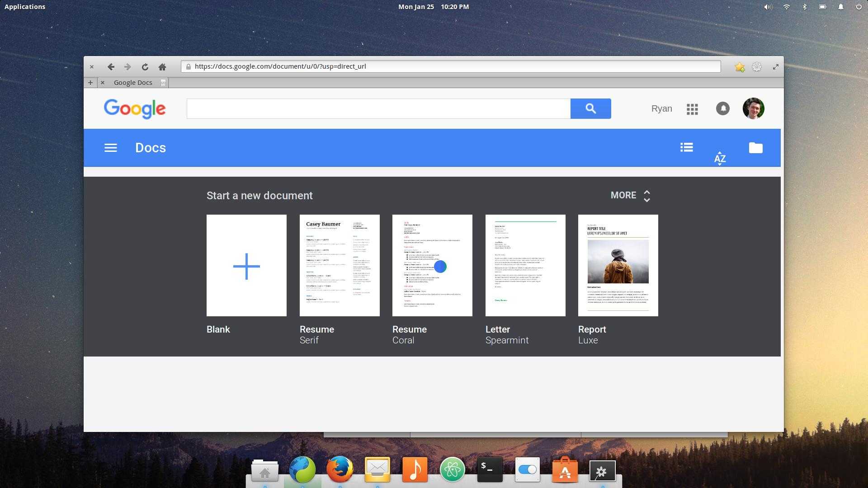Open the Ryan account avatar menu

click(x=753, y=108)
